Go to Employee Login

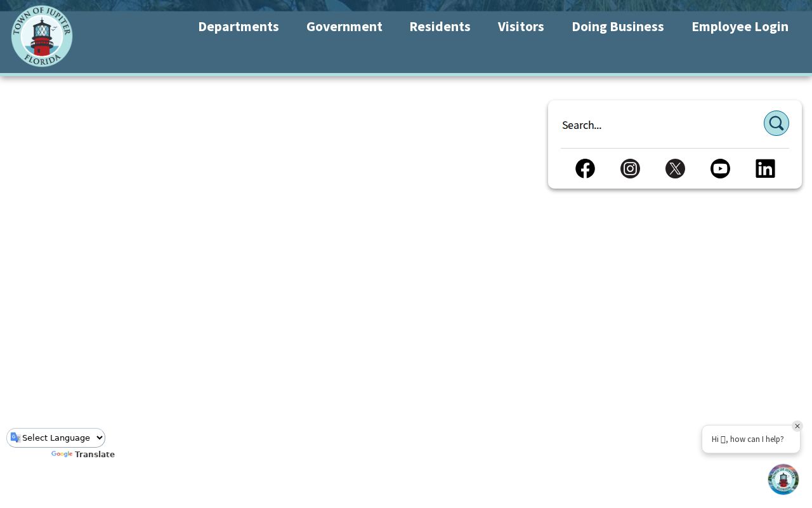tap(740, 27)
